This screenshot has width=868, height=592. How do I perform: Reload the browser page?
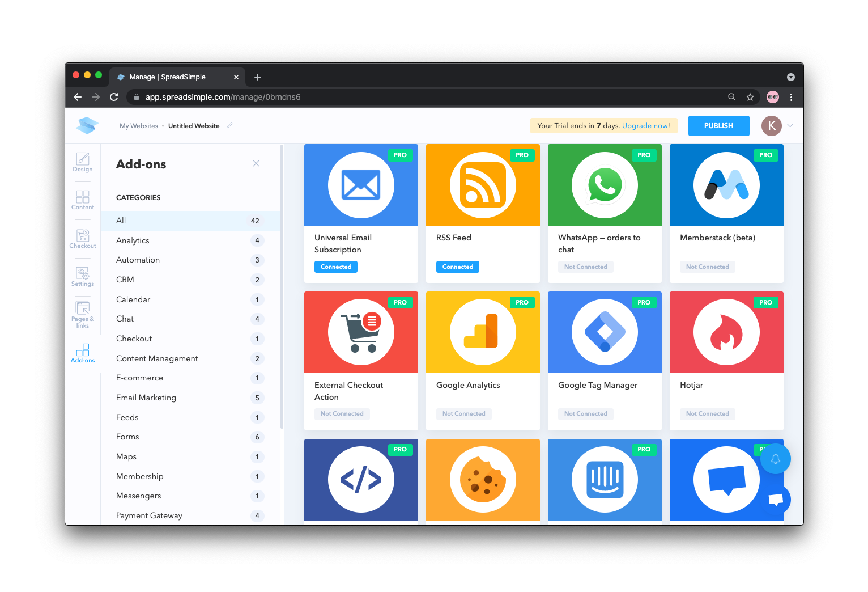(114, 97)
